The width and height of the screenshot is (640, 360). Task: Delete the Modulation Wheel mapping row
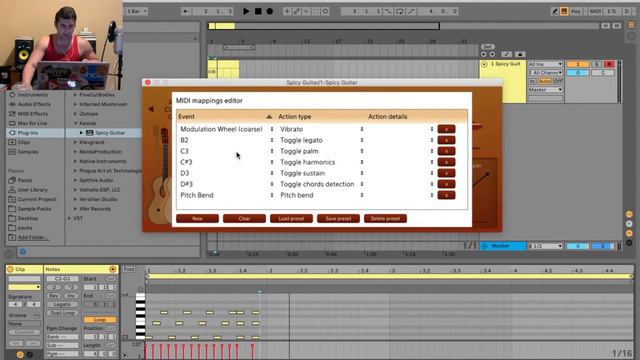click(446, 129)
